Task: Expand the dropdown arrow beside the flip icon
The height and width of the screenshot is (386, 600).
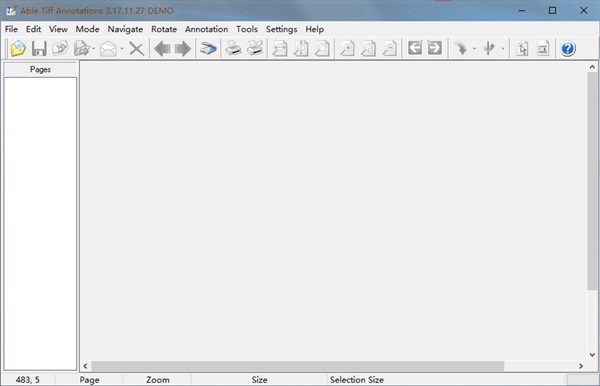Action: pos(503,49)
